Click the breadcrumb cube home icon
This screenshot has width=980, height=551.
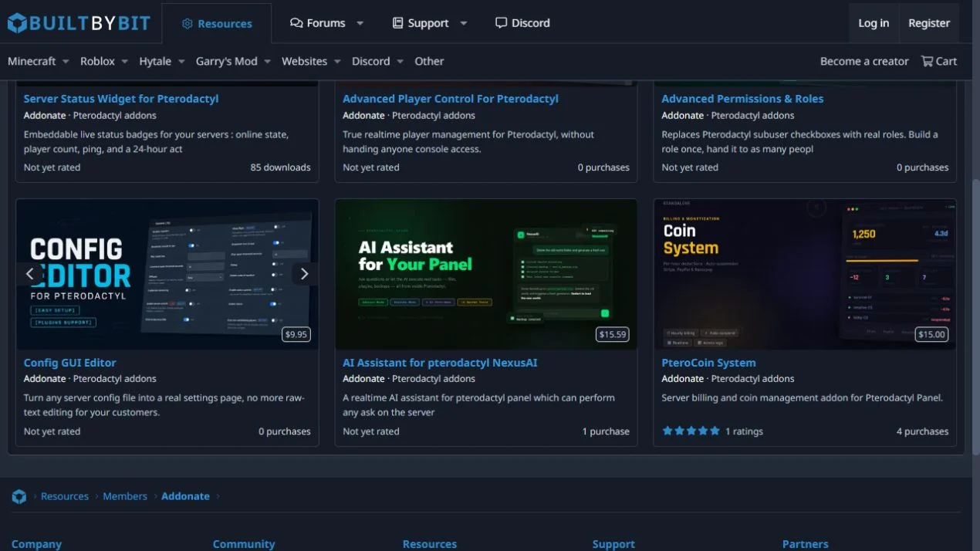pyautogui.click(x=19, y=497)
